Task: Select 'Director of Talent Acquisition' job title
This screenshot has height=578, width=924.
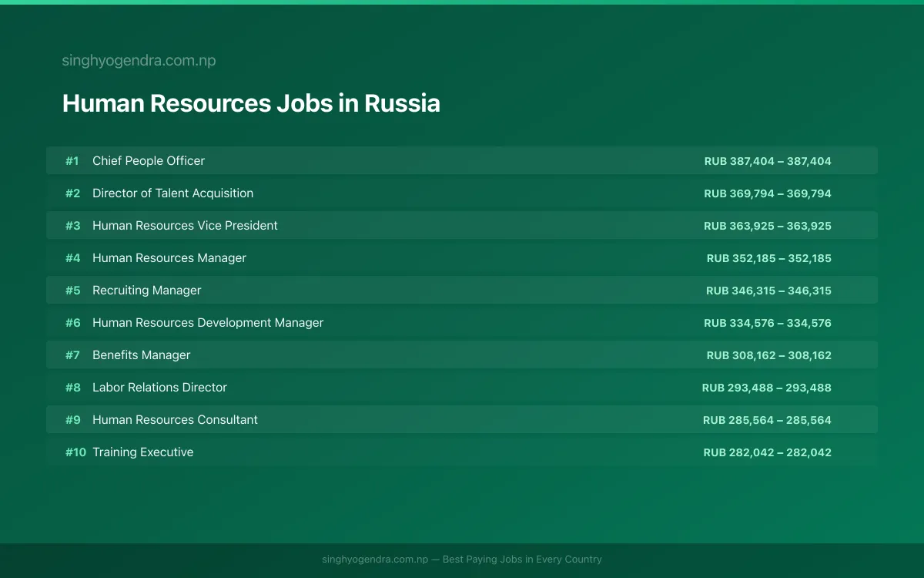Action: [172, 193]
